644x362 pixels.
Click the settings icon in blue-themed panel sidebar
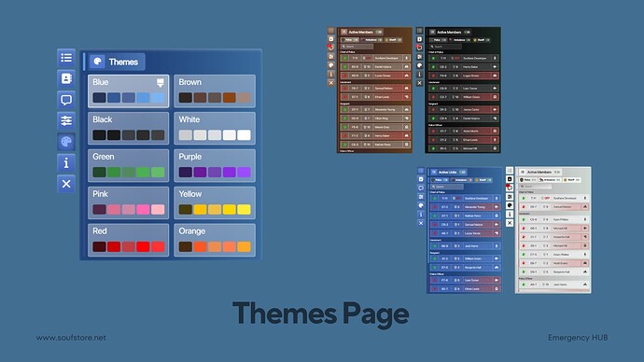[x=421, y=197]
